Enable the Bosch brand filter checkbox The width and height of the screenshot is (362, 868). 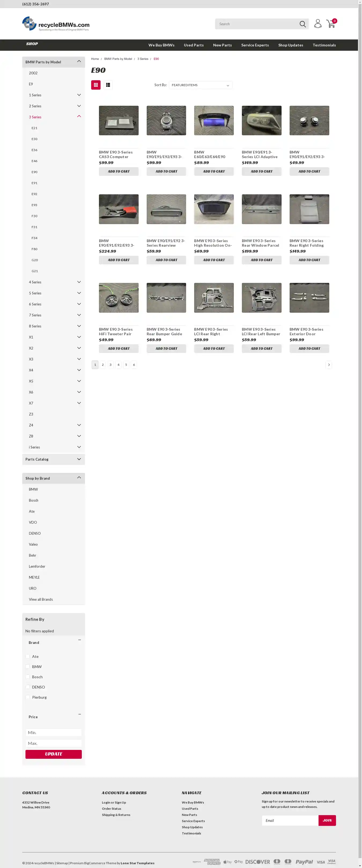tap(28, 677)
